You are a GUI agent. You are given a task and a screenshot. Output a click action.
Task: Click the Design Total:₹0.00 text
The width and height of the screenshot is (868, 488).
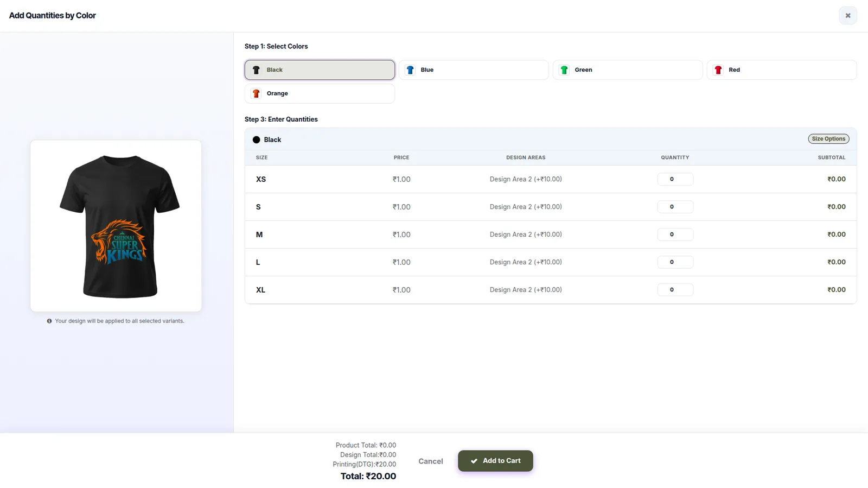click(368, 455)
